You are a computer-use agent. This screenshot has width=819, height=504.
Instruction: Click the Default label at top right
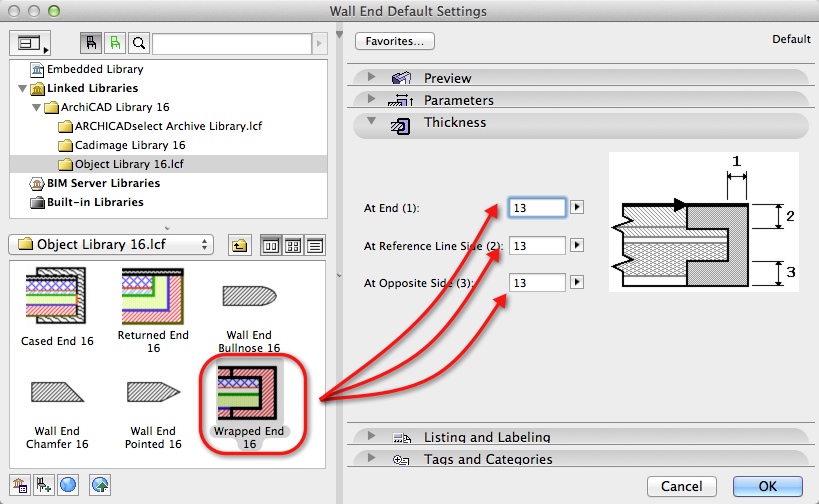(791, 39)
